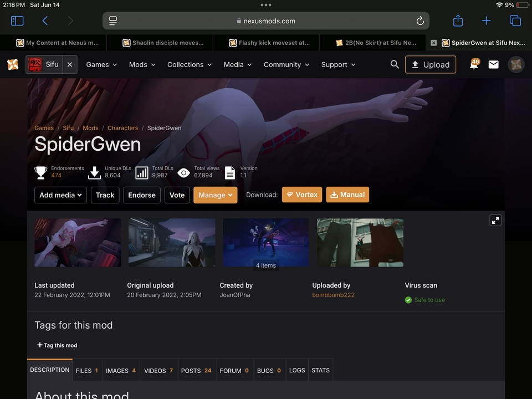
Task: Tap the Safari share icon
Action: tap(458, 21)
